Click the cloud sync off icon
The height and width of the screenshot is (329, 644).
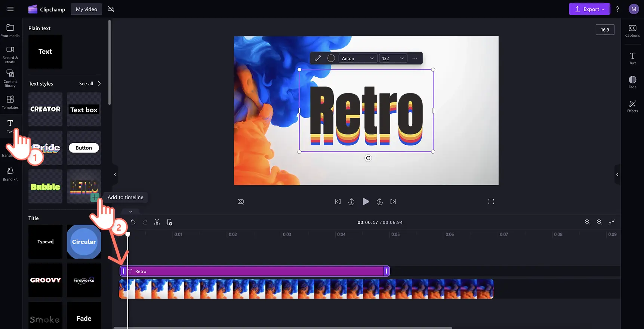[111, 9]
